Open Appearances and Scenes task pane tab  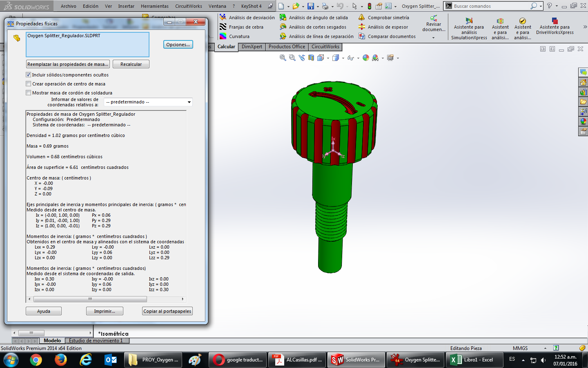click(x=583, y=121)
